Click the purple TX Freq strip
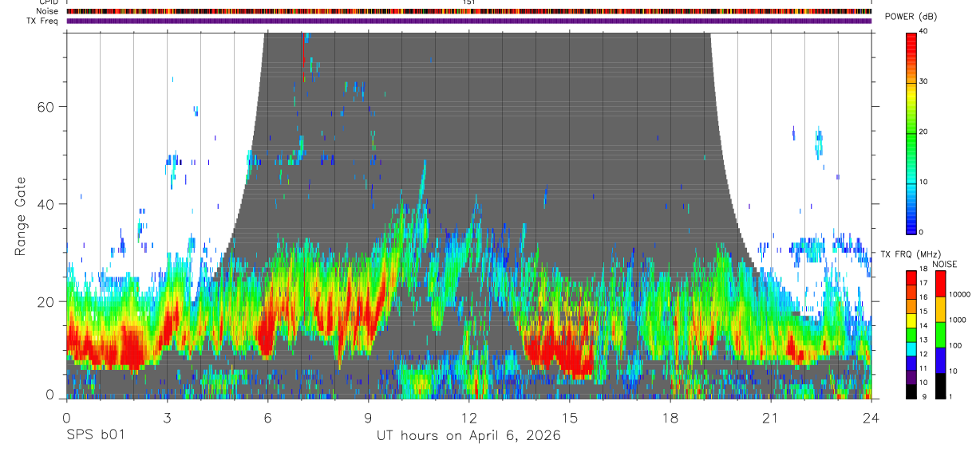The height and width of the screenshot is (452, 980). pyautogui.click(x=469, y=21)
